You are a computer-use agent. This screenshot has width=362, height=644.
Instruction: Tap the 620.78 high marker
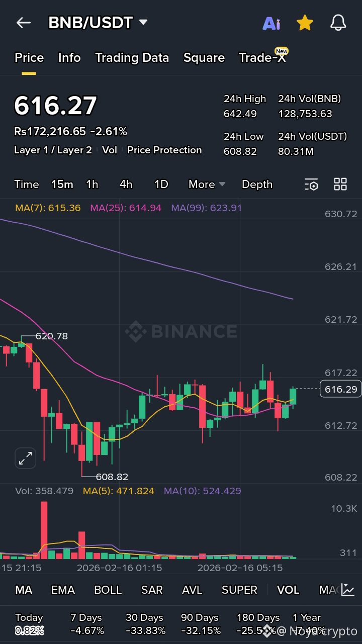click(x=51, y=336)
